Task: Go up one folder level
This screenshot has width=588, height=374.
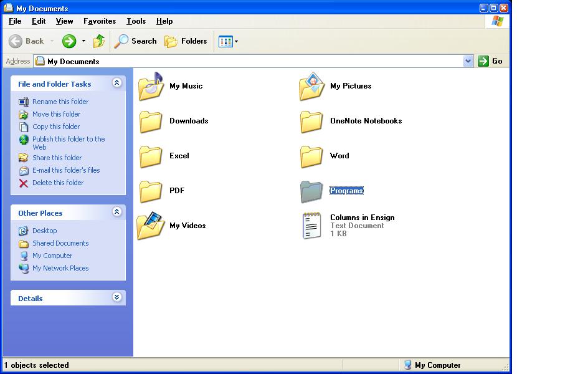Action: click(99, 41)
